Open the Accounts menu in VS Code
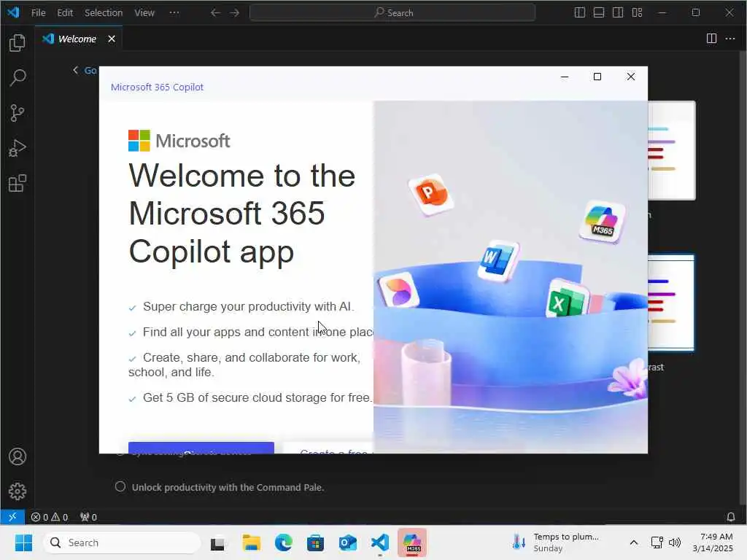 [18, 456]
